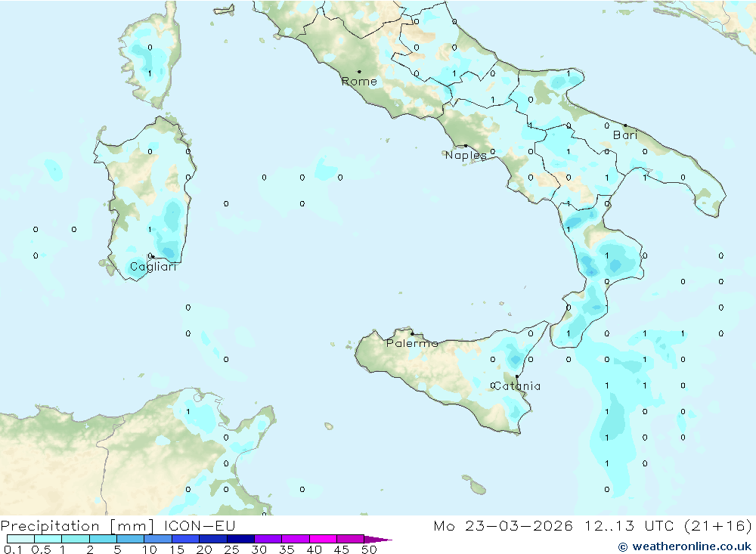Select the Cagliari city label
756x554 pixels.
point(153,267)
